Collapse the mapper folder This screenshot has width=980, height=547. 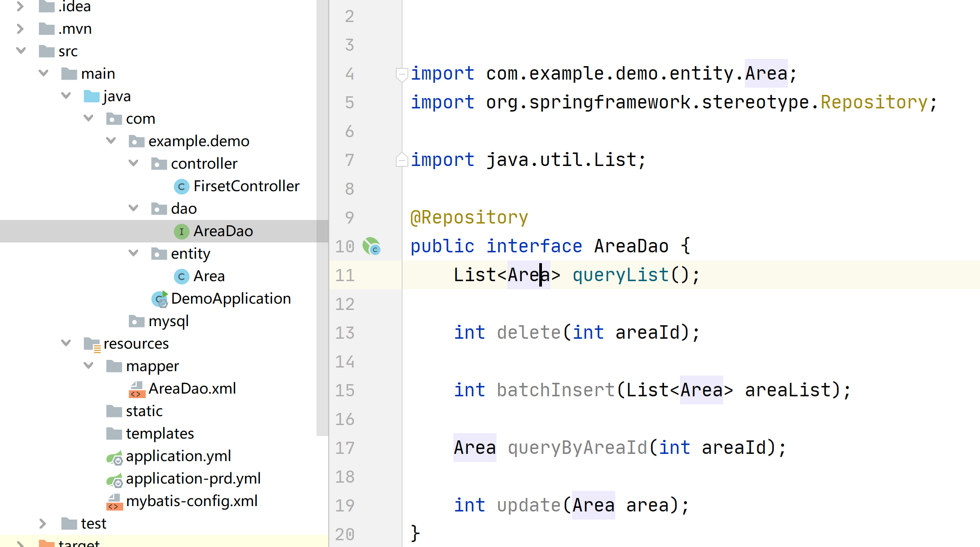88,366
